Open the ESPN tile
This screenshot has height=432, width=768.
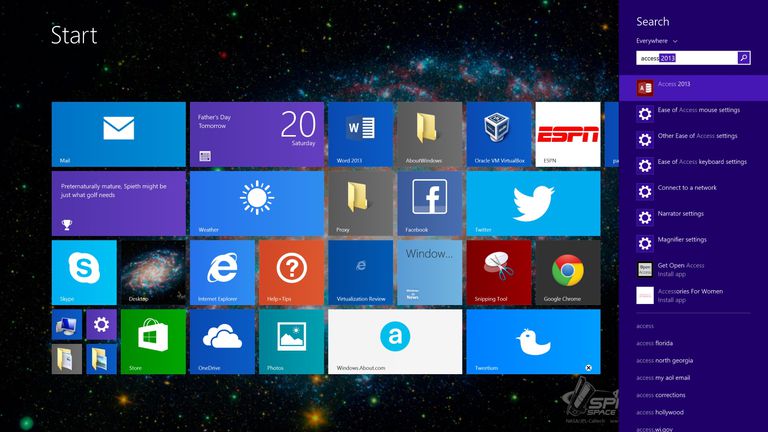(568, 134)
